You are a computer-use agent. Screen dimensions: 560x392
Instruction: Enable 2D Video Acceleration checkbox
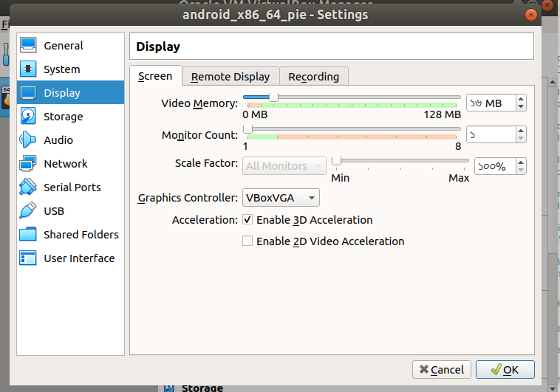[x=247, y=241]
